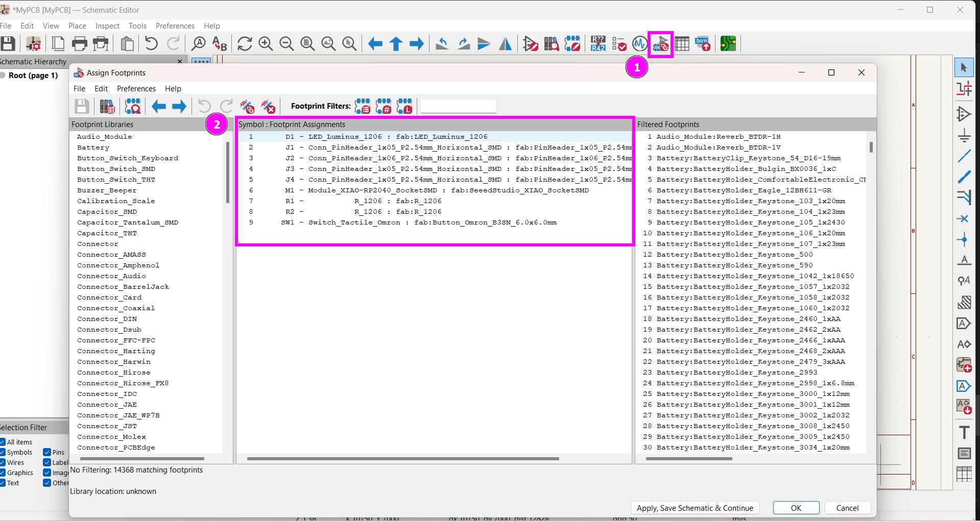This screenshot has height=522, width=980.
Task: Go to next unassociated symbol
Action: pyautogui.click(x=179, y=106)
